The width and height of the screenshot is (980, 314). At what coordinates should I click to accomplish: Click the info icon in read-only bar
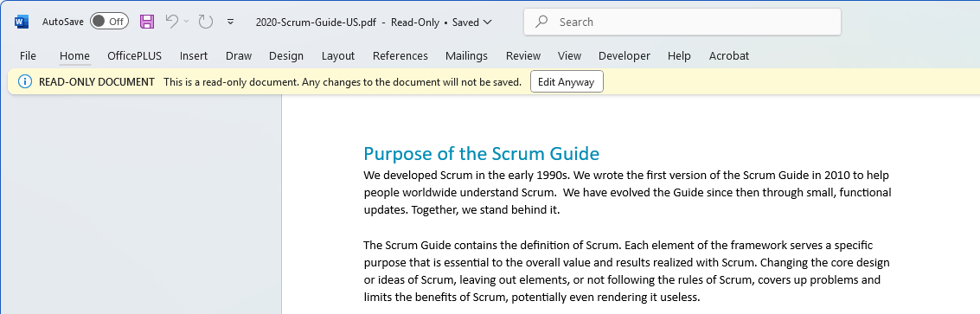coord(24,82)
